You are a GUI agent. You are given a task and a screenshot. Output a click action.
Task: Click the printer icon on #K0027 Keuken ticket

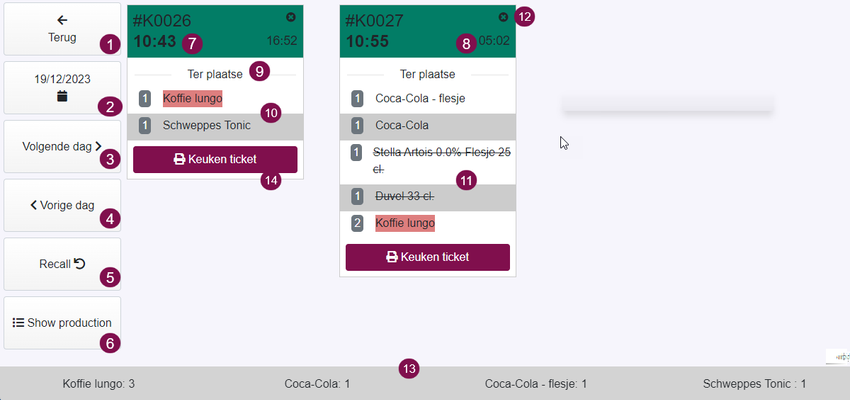pyautogui.click(x=392, y=257)
